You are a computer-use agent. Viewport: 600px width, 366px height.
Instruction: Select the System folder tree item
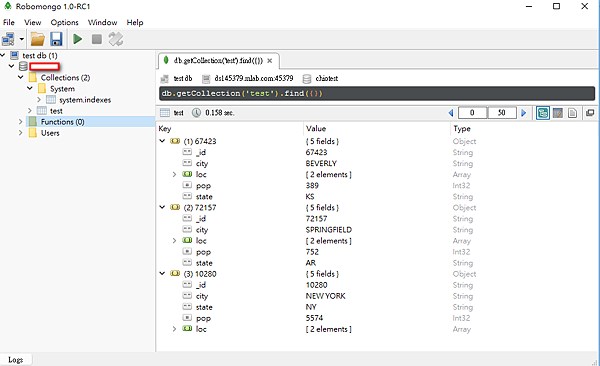pos(62,89)
